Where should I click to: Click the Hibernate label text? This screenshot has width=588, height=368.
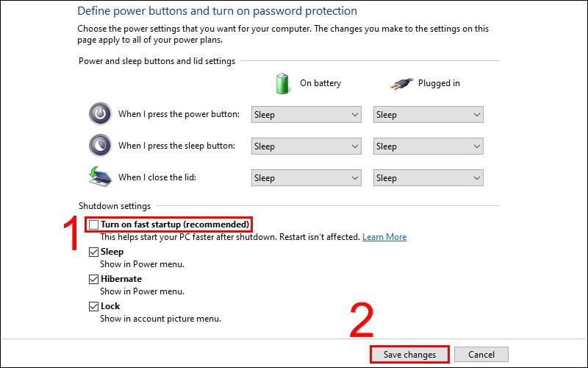point(121,279)
